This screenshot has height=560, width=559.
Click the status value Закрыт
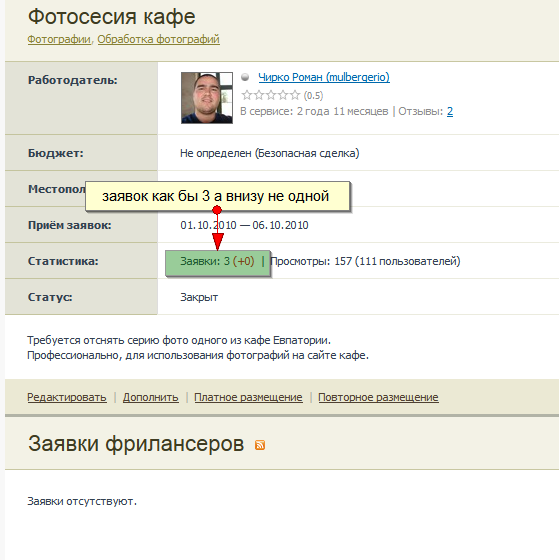click(199, 297)
